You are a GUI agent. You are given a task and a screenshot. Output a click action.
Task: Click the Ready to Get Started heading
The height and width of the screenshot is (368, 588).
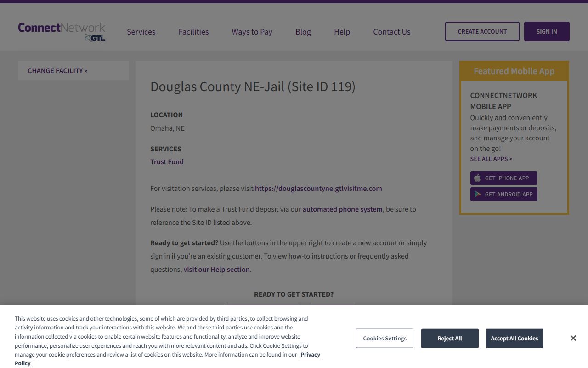tap(294, 294)
